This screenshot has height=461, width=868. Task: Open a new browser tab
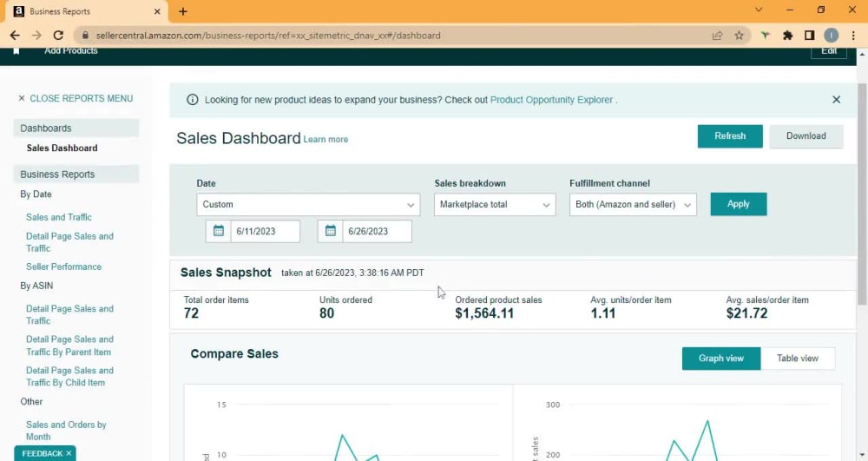tap(182, 11)
